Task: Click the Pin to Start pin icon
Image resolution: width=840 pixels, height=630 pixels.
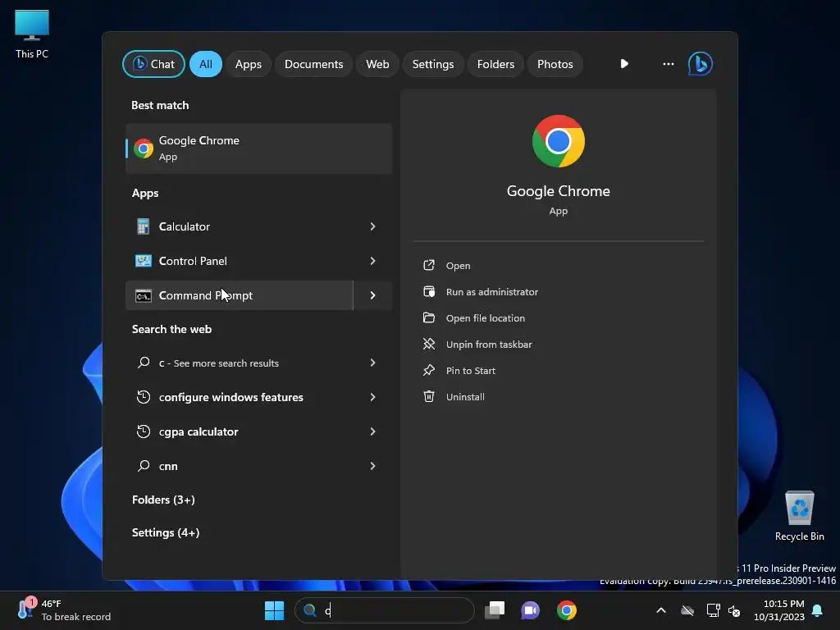Action: pyautogui.click(x=429, y=370)
